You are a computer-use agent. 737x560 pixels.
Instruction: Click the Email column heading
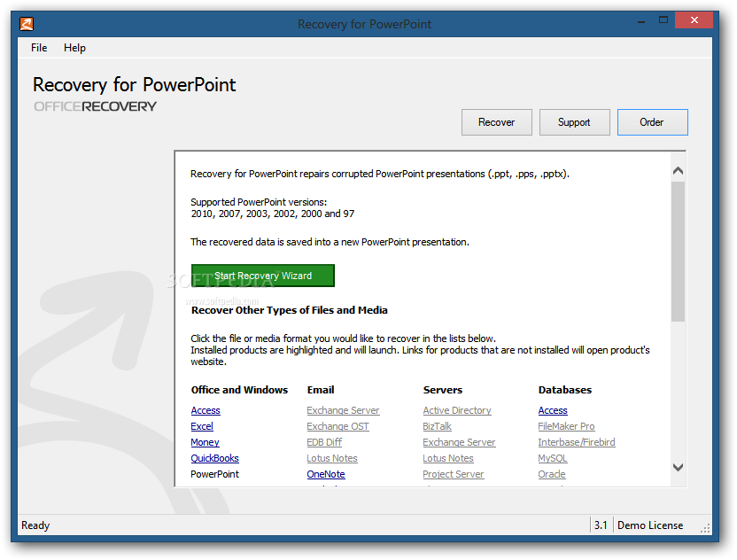point(321,390)
